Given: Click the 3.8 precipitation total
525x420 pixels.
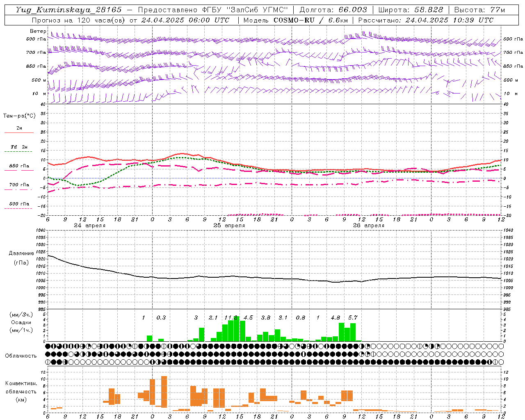Looking at the screenshot, I should tap(266, 317).
